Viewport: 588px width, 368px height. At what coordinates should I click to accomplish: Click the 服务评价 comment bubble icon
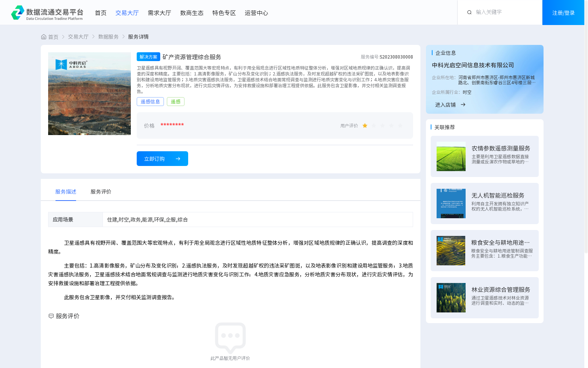(51, 316)
